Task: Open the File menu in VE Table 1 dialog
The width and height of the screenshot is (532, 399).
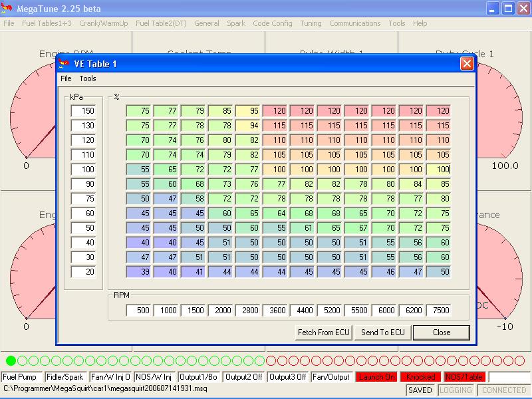Action: pyautogui.click(x=66, y=78)
